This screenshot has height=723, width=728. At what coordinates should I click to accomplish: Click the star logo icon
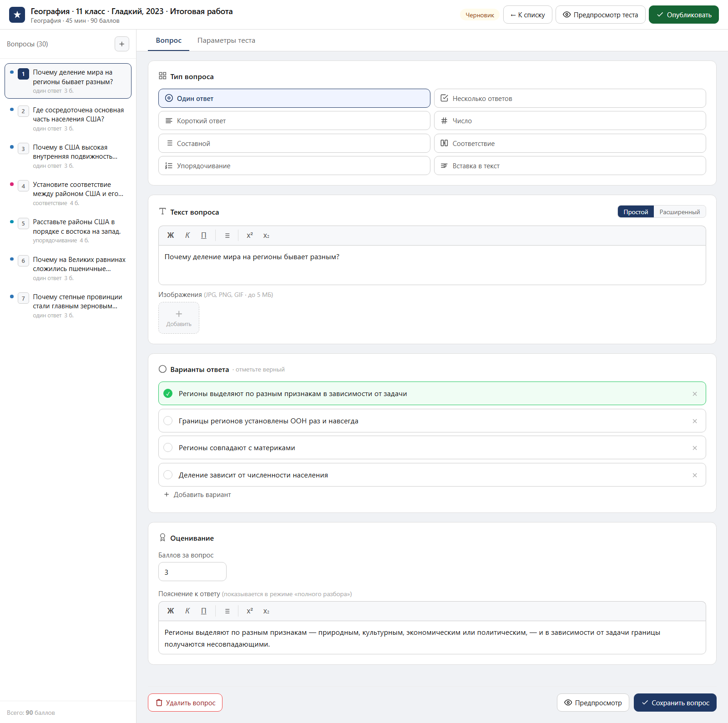(x=17, y=15)
